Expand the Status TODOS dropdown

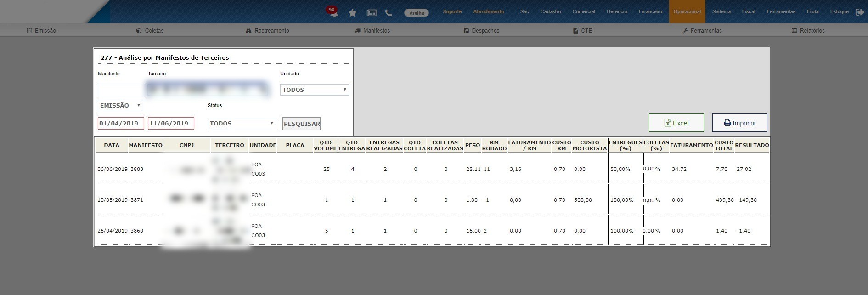click(242, 123)
